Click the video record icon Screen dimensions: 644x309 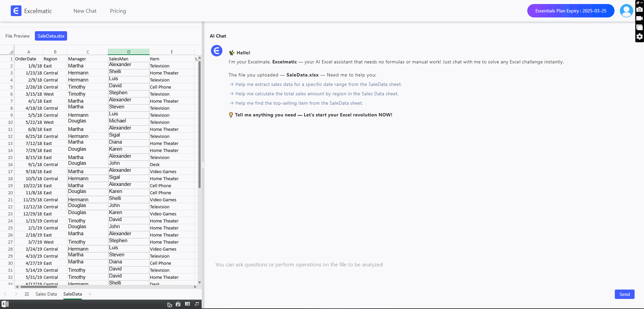pos(639,18)
